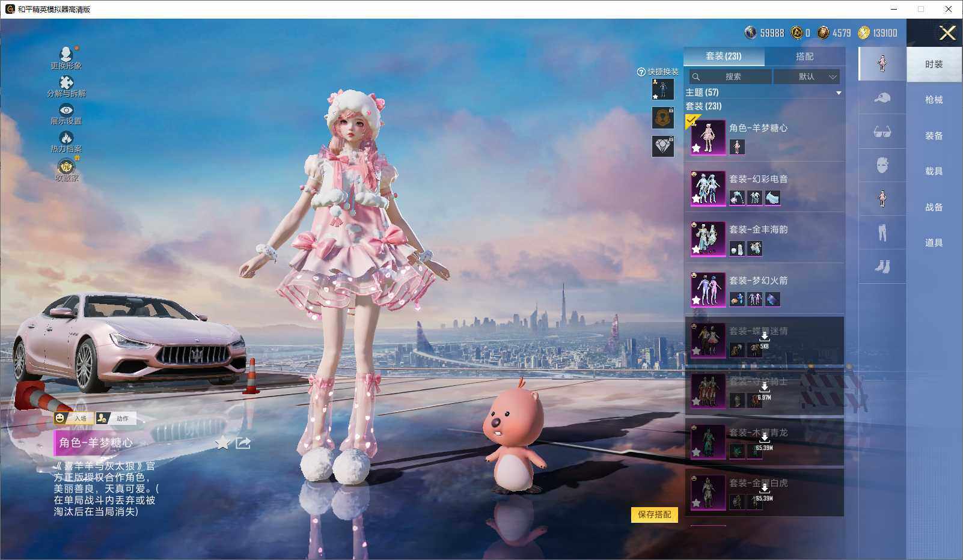963x560 pixels.
Task: Click first piece icon of 套装-梦幻火箭
Action: point(737,299)
